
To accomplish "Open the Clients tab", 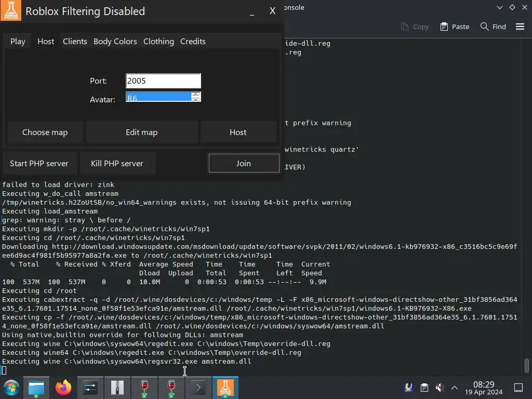I will point(75,42).
